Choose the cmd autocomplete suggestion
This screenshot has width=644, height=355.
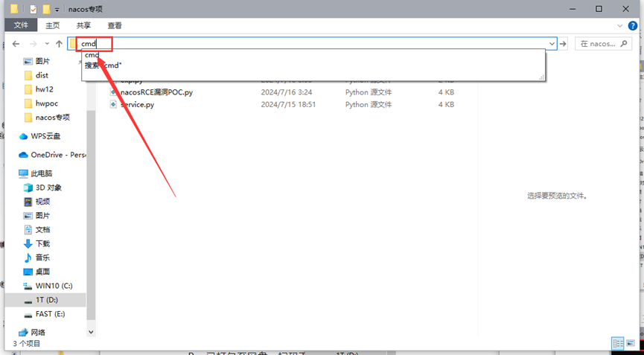pyautogui.click(x=92, y=56)
